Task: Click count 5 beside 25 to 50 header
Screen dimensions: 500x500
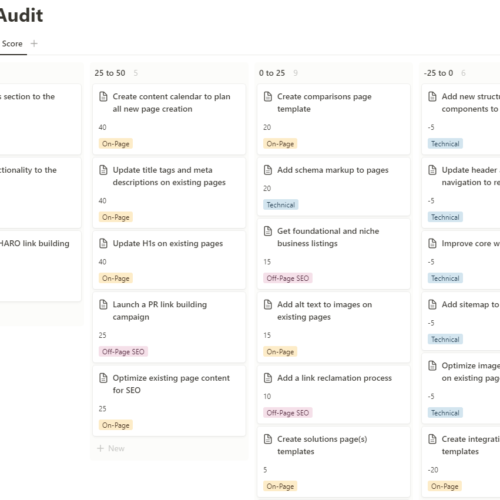Action: tap(136, 73)
